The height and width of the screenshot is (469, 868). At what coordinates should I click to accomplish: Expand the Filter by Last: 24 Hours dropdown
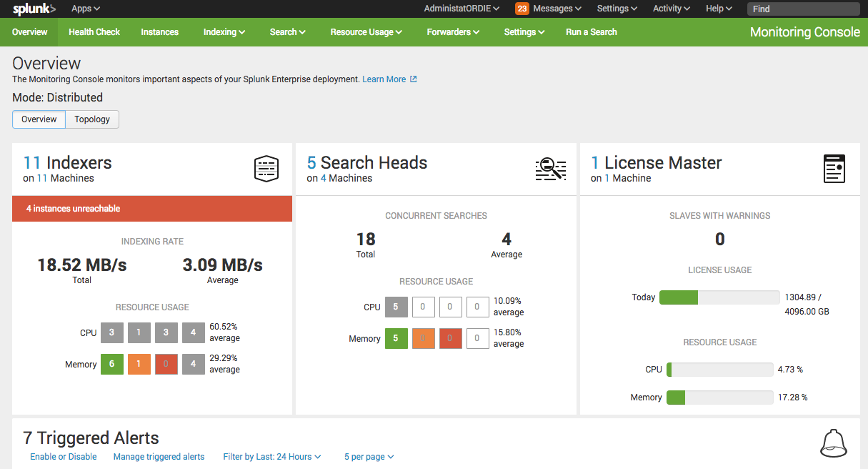click(271, 456)
